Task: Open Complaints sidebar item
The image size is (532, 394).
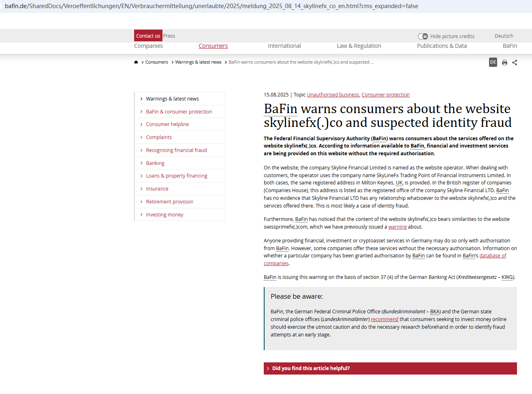Action: click(x=179, y=137)
